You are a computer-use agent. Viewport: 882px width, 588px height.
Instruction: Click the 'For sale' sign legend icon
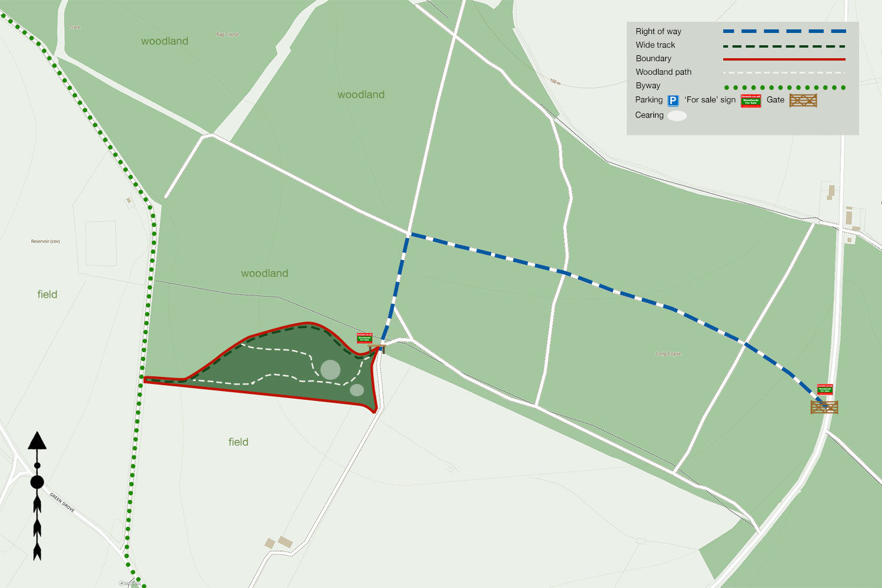pyautogui.click(x=751, y=101)
